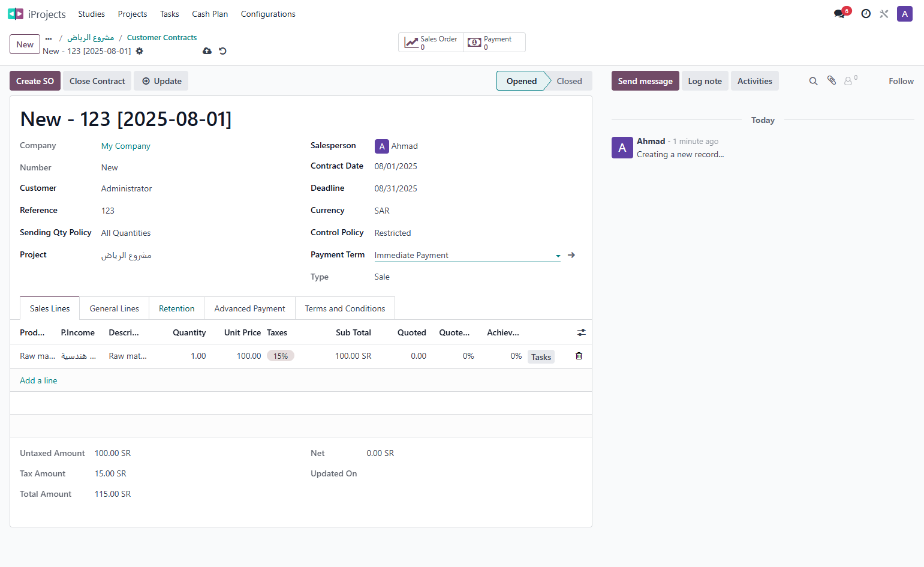Click the Close Contract button
This screenshot has width=924, height=567.
coord(97,81)
